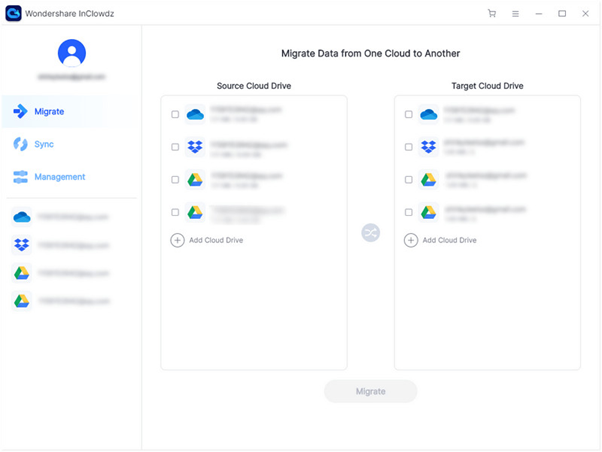Click Add Cloud Drive in Target panel
This screenshot has height=452, width=602.
(448, 240)
